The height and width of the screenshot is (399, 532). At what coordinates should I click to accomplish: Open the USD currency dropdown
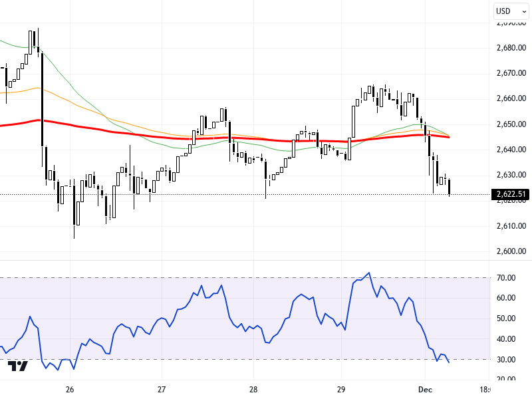pos(510,11)
